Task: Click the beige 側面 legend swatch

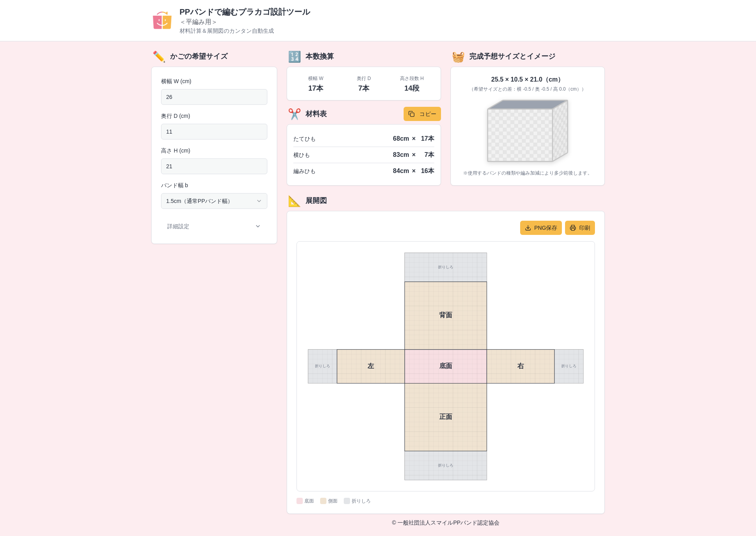Action: tap(323, 501)
